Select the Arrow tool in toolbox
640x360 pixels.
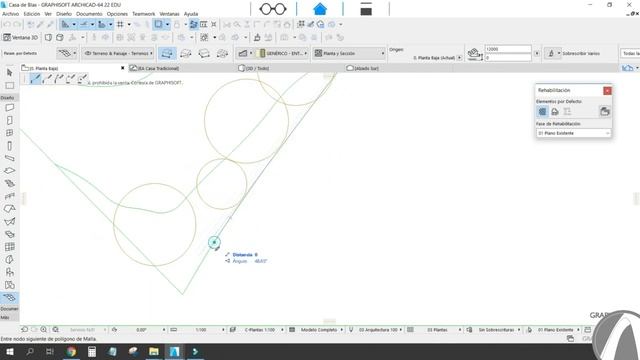tap(9, 73)
